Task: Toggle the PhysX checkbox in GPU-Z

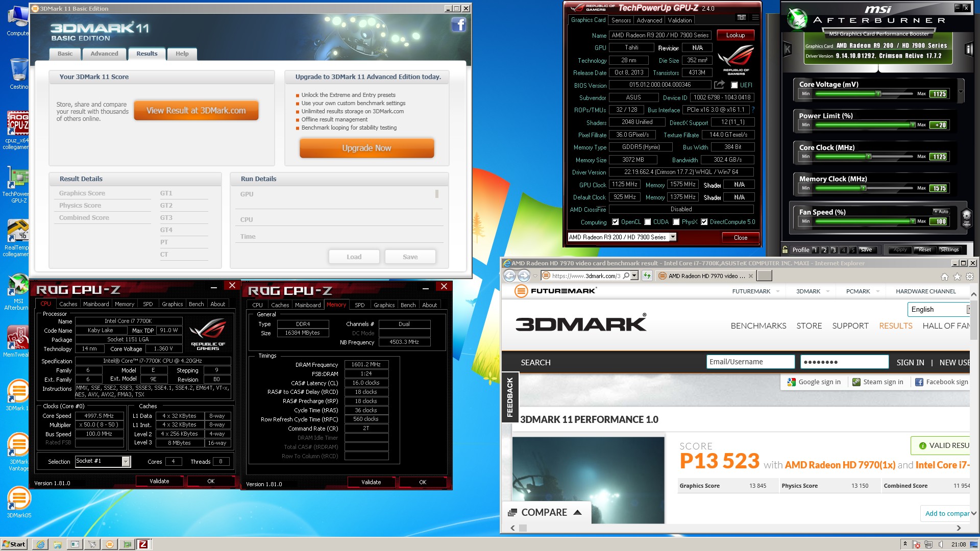Action: tap(676, 222)
